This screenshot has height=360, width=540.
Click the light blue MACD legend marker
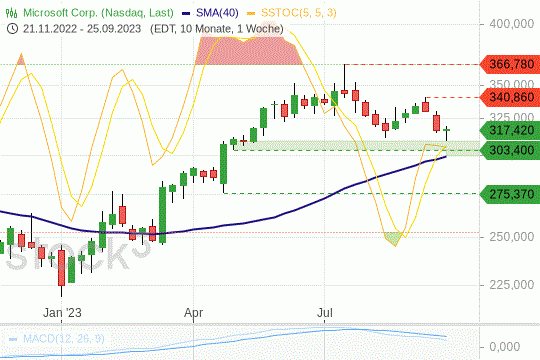pos(13,339)
